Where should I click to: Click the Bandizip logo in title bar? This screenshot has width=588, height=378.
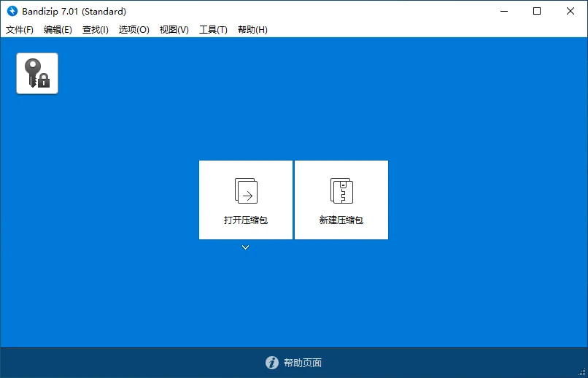(12, 11)
